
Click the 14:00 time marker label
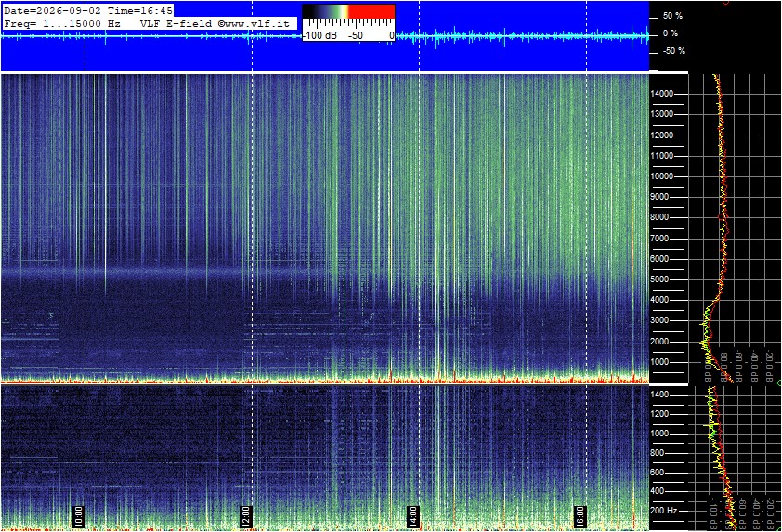point(413,517)
